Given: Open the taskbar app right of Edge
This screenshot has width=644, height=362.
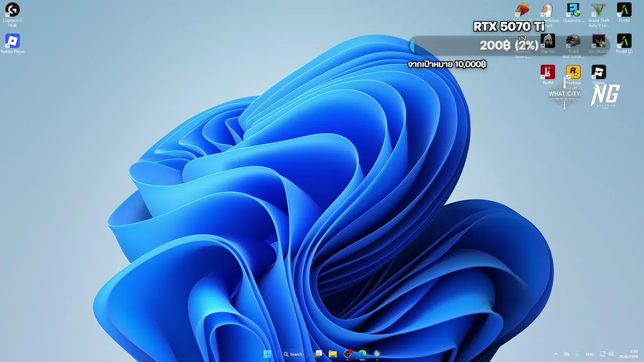Looking at the screenshot, I should point(377,354).
